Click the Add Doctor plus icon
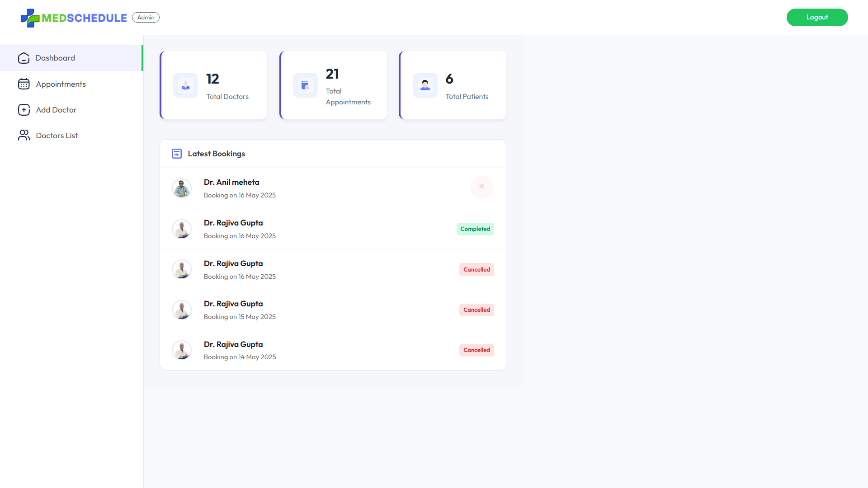The height and width of the screenshot is (488, 868). [24, 110]
